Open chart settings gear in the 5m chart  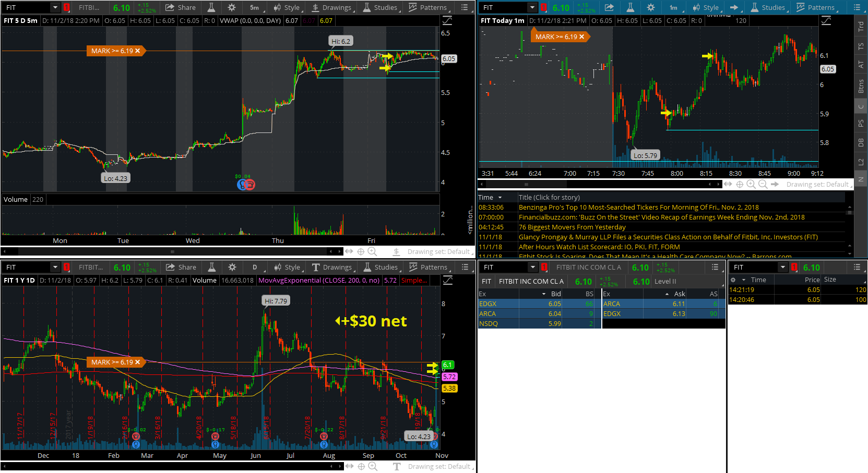[232, 7]
